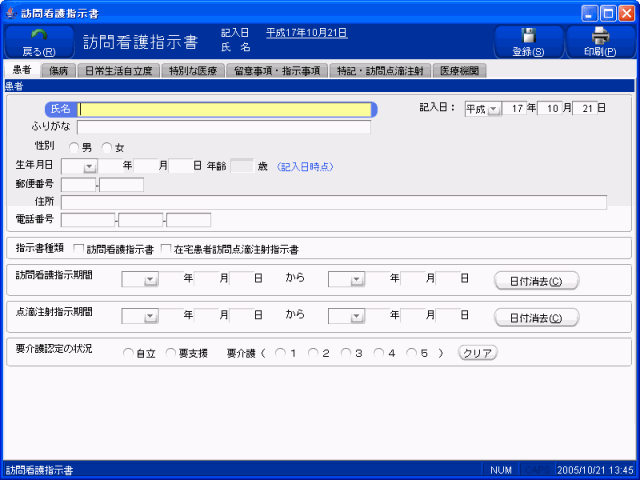Viewport: 640px width, 480px height.
Task: Click the 訪問看護指示書 status bar text
Action: pos(40,470)
